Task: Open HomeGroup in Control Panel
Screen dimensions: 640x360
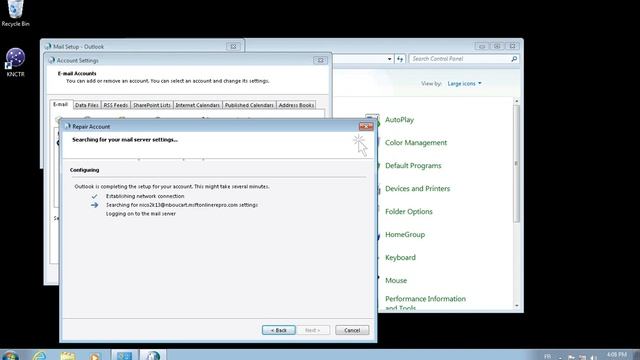Action: click(x=405, y=234)
